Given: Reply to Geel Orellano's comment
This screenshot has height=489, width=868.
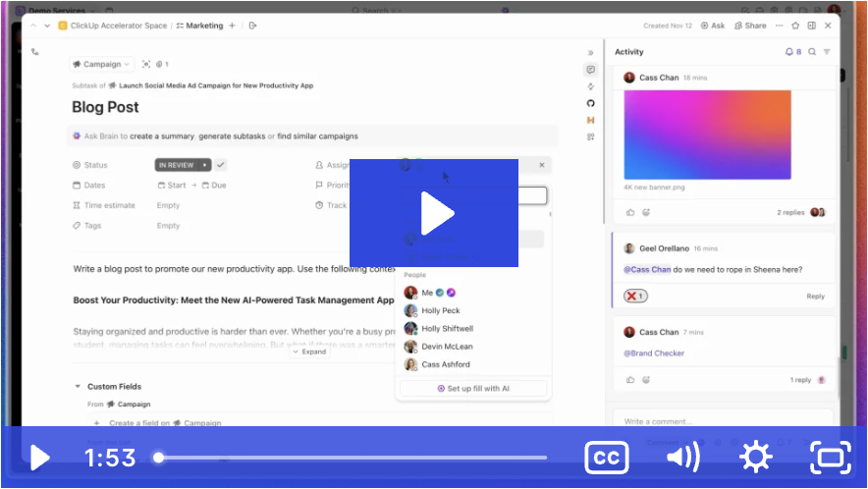Looking at the screenshot, I should (x=815, y=297).
